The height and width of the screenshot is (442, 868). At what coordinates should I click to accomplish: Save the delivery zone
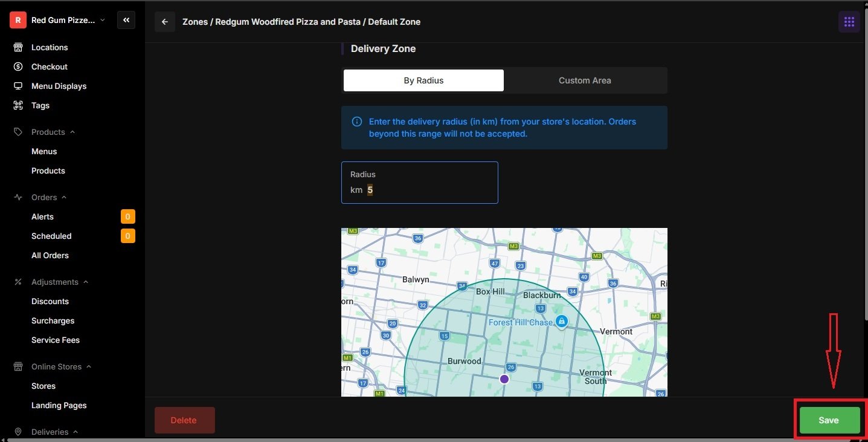(x=829, y=420)
